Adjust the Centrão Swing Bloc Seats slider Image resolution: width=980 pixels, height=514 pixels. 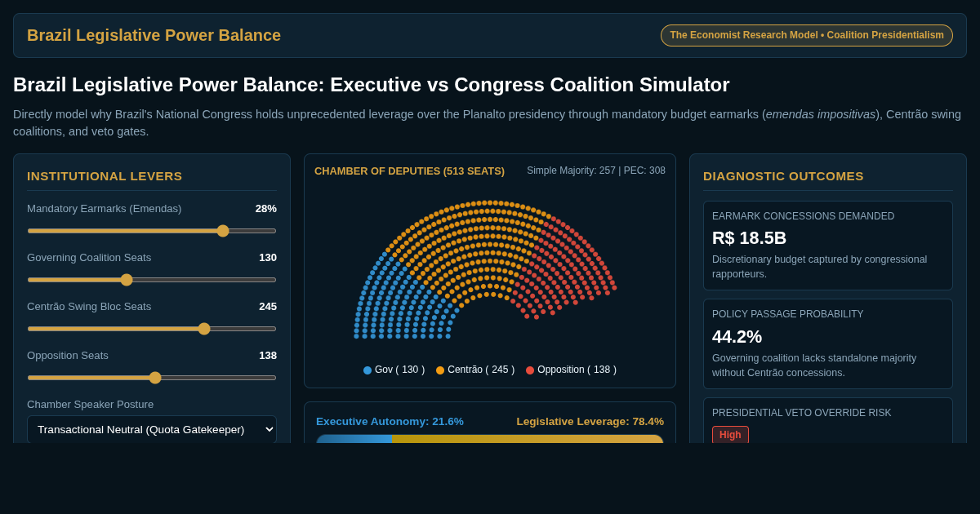coord(152,329)
